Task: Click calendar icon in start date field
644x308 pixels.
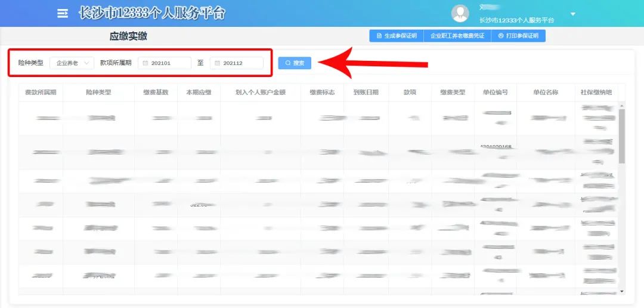Action: pos(145,63)
